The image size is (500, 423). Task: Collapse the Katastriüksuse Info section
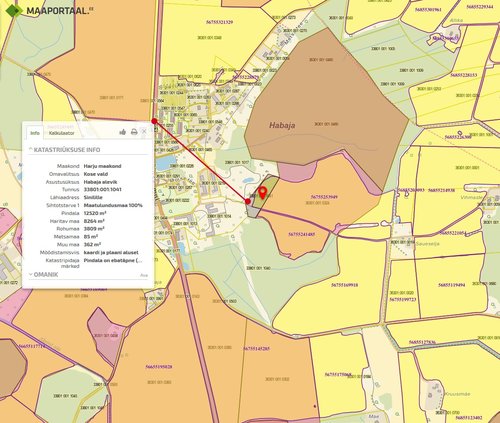point(64,150)
